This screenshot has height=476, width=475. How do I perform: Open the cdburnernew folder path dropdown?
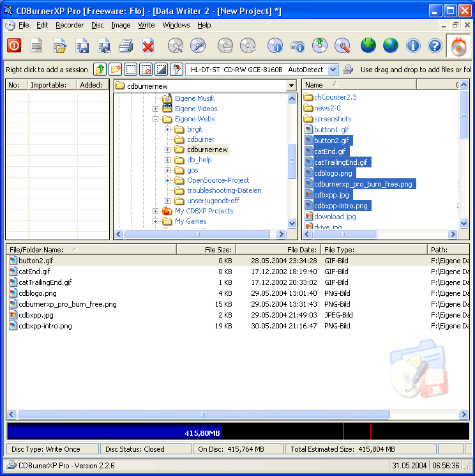291,86
